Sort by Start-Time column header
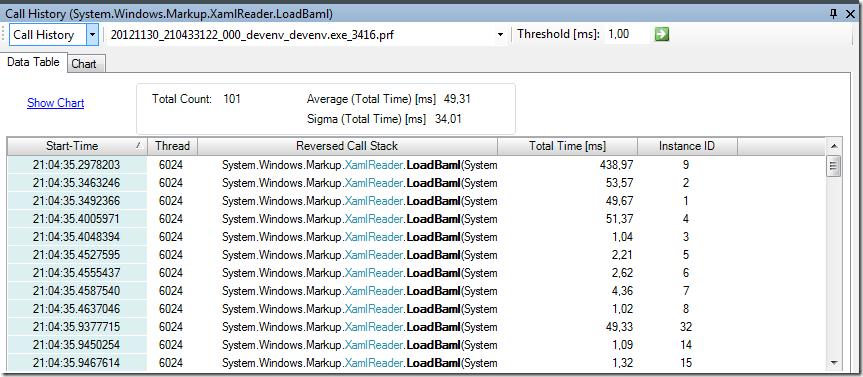863x377 pixels. click(x=77, y=146)
